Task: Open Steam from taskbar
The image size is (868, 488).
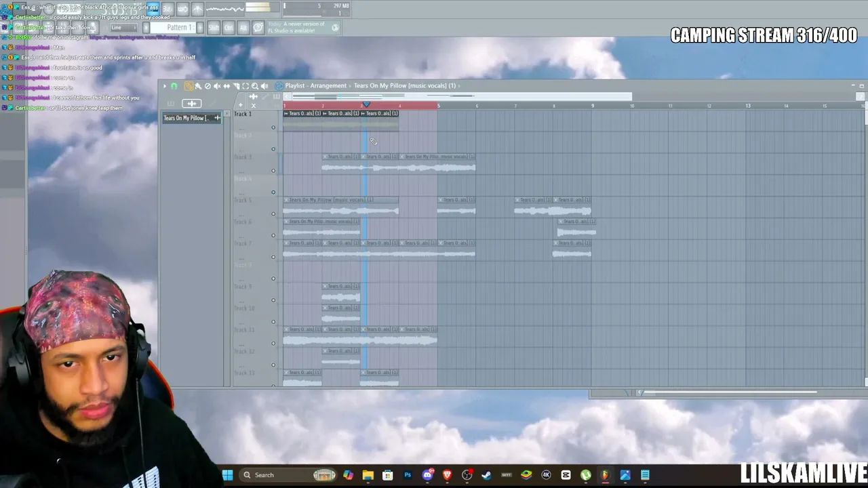Action: (x=486, y=475)
